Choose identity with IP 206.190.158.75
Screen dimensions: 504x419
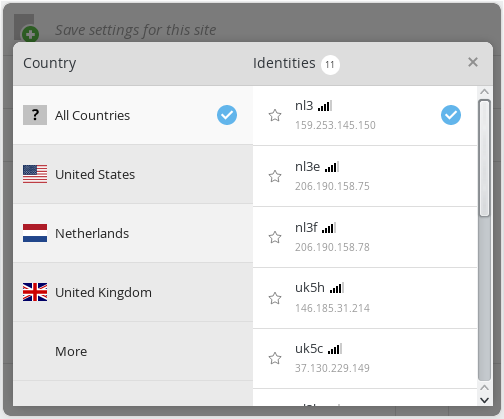click(365, 176)
